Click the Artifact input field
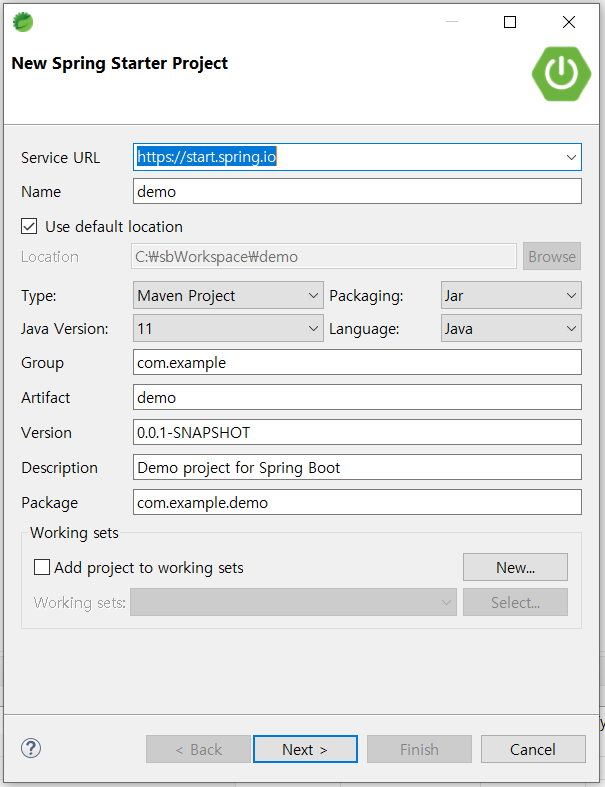Image resolution: width=605 pixels, height=787 pixels. [357, 397]
